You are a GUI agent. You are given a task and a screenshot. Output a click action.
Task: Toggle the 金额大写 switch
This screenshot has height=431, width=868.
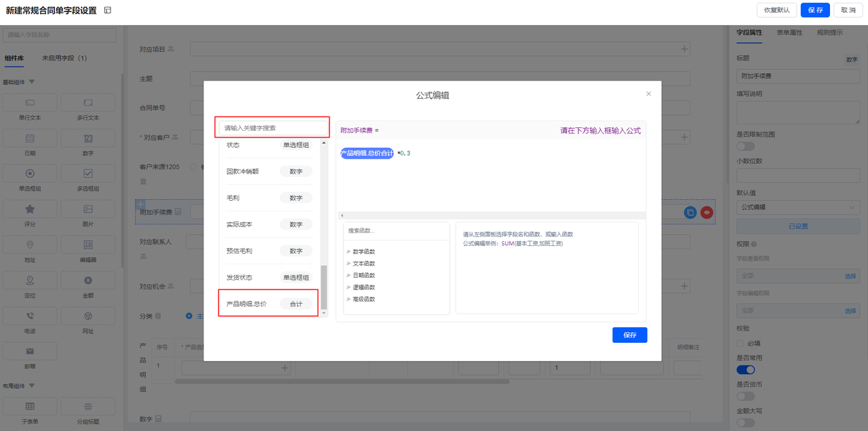(x=745, y=422)
